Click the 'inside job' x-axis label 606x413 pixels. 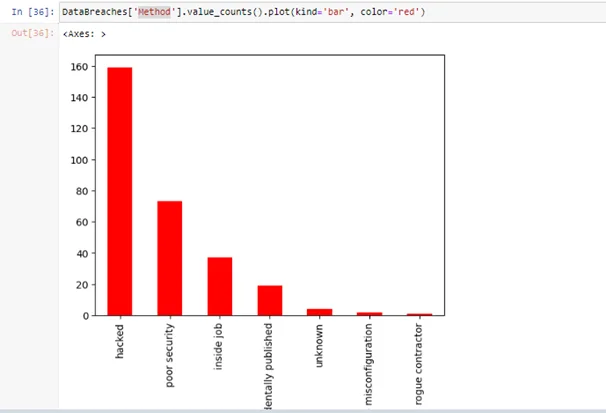click(218, 347)
